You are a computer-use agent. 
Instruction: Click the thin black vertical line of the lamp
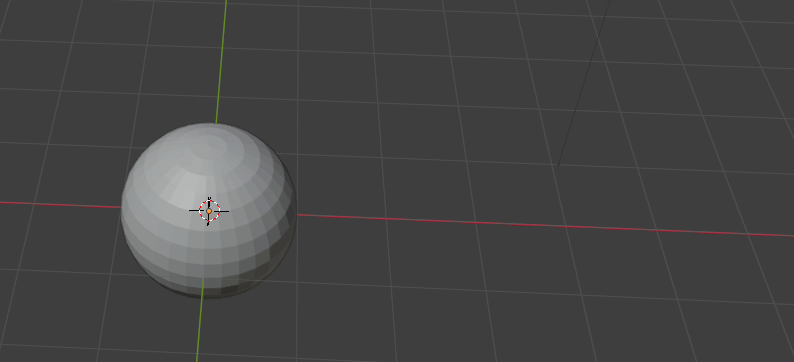pyautogui.click(x=583, y=82)
